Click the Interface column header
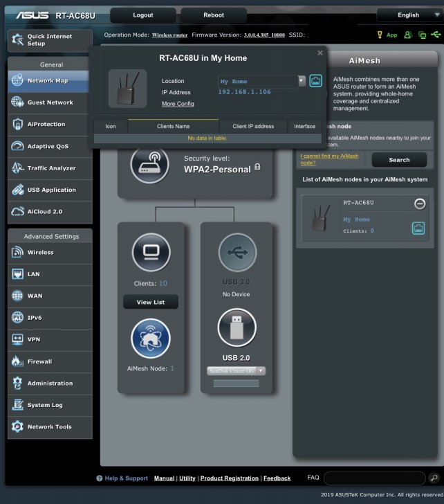Viewport: 444px width, 504px height. click(x=305, y=126)
